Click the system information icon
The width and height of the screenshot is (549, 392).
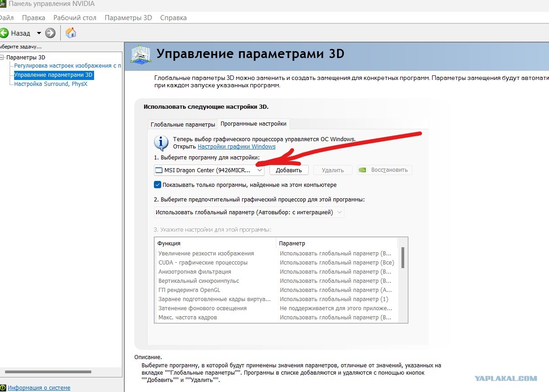pos(3,388)
